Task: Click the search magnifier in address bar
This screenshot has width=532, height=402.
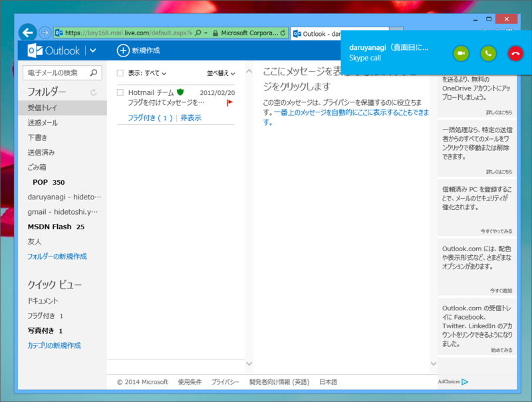Action: click(x=198, y=33)
